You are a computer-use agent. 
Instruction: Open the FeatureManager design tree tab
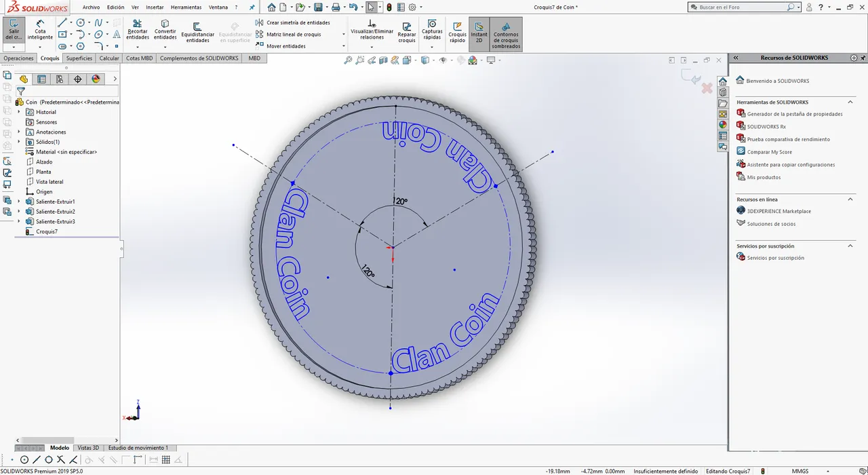pos(24,79)
